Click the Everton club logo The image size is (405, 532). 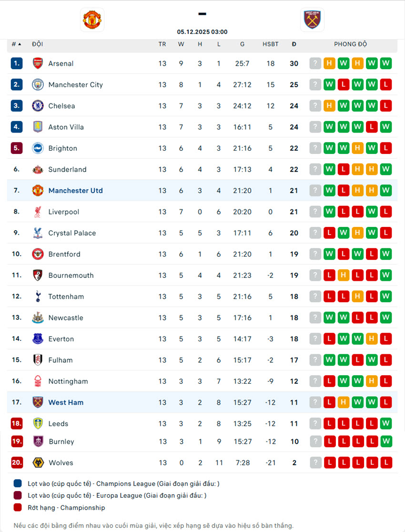tap(38, 339)
